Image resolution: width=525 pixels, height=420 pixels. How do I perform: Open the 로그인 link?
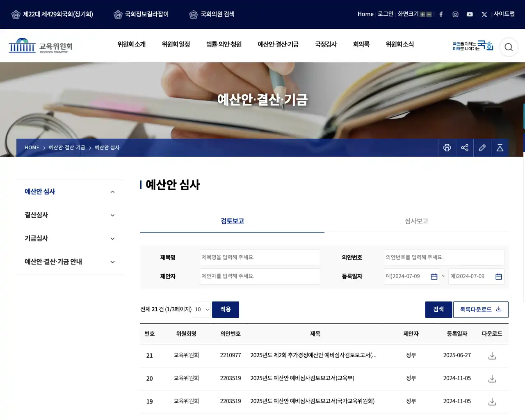coord(385,14)
